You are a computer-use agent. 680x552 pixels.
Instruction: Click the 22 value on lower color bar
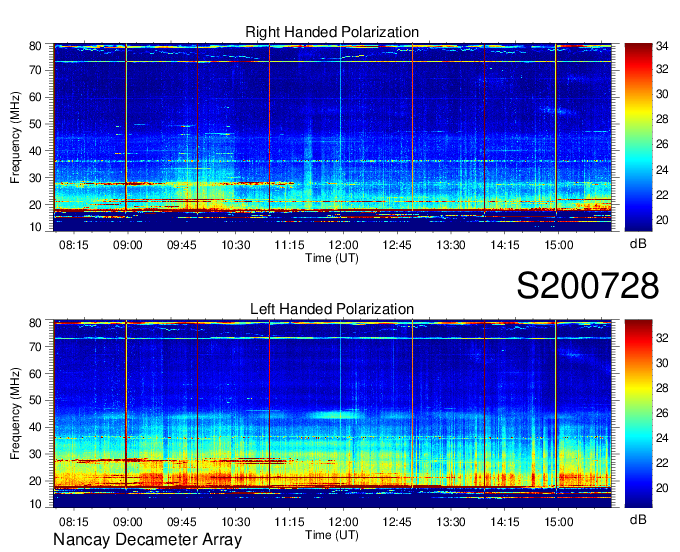point(662,463)
